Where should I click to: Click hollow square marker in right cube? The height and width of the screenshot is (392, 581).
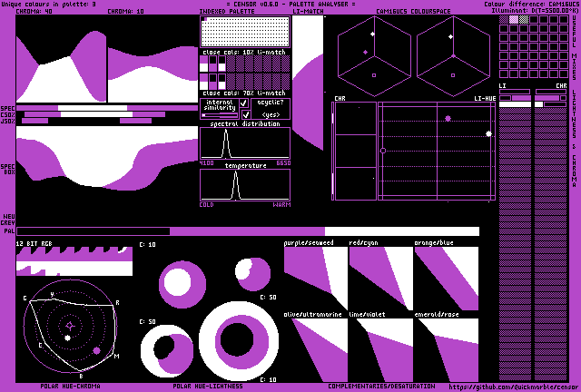pyautogui.click(x=453, y=75)
